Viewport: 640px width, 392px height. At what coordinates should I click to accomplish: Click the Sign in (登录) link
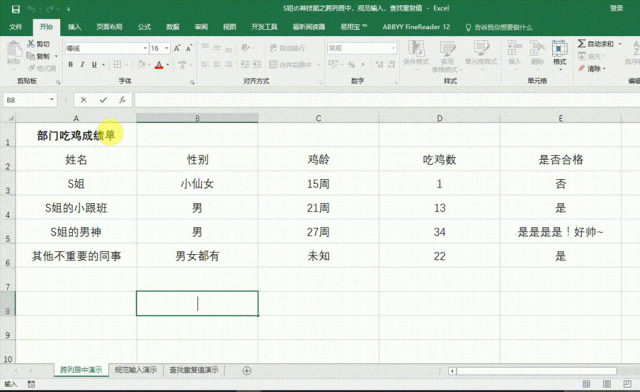point(616,8)
